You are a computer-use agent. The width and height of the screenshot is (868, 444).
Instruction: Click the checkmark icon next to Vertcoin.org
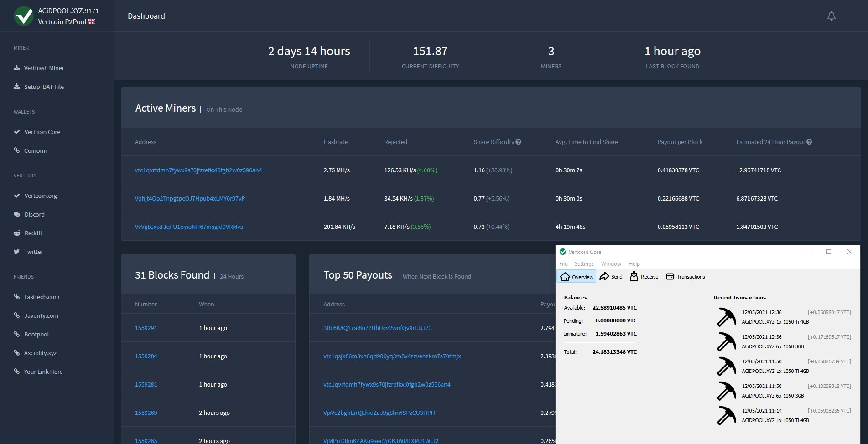[17, 196]
